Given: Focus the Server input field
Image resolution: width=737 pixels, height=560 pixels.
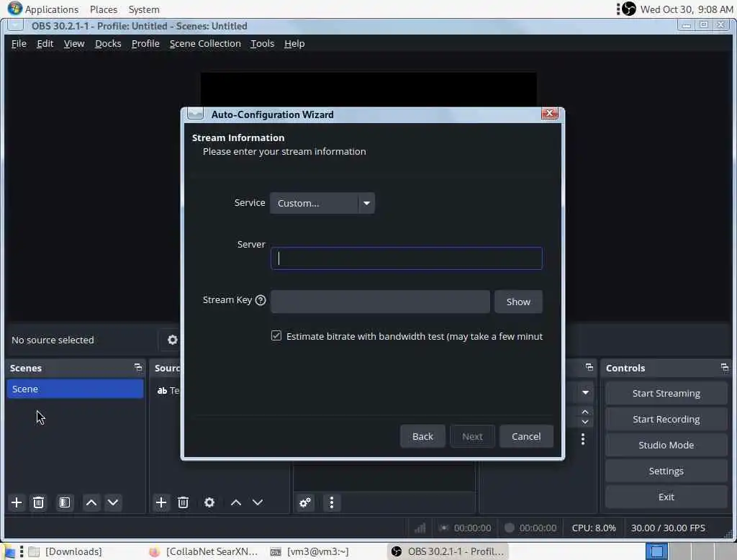Looking at the screenshot, I should pos(407,258).
